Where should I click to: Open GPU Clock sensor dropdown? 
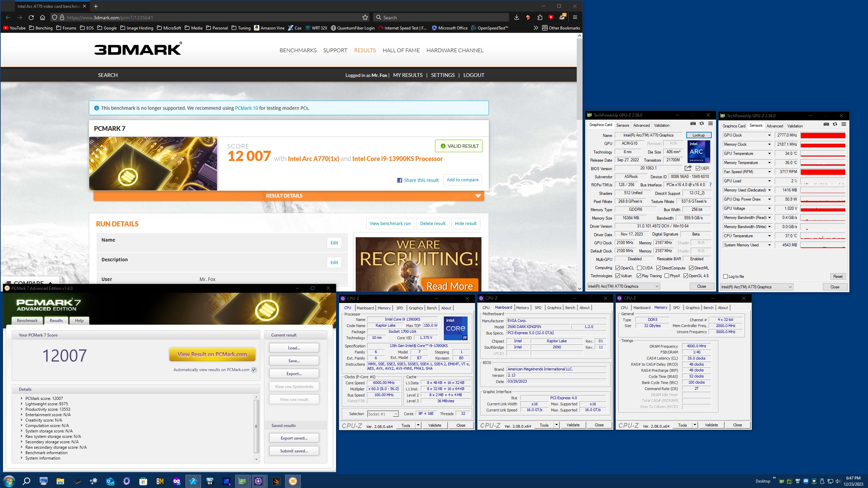769,135
